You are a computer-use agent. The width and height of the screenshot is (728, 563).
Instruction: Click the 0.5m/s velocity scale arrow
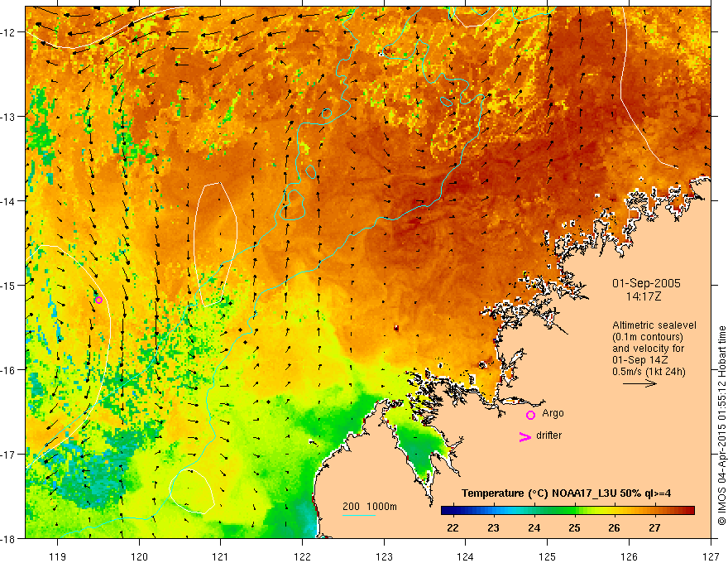tap(639, 383)
